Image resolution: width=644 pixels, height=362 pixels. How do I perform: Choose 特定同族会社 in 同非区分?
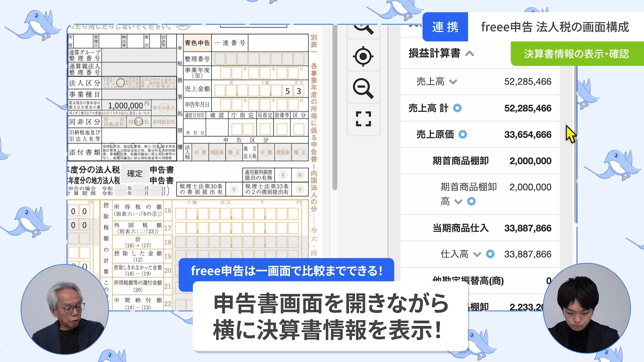(114, 122)
